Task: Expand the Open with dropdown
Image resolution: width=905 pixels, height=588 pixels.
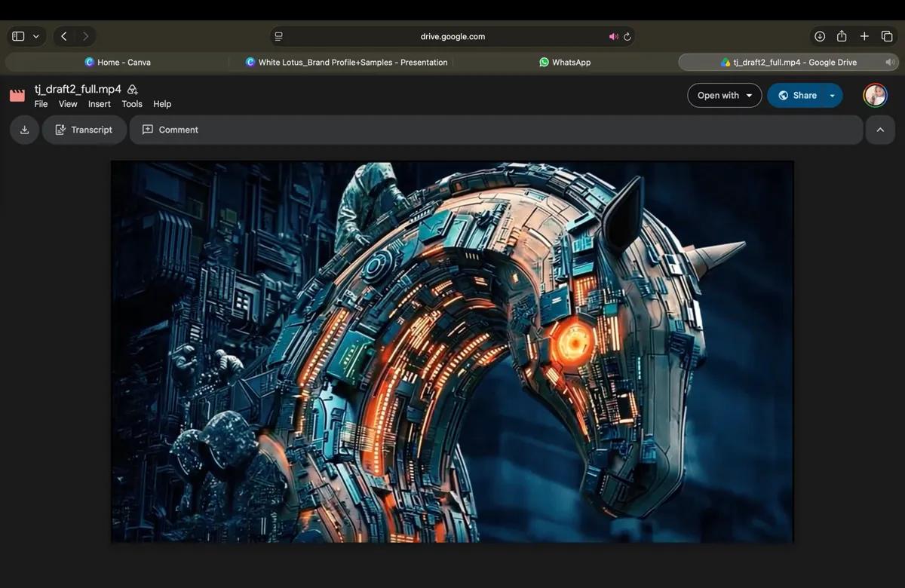Action: (725, 96)
